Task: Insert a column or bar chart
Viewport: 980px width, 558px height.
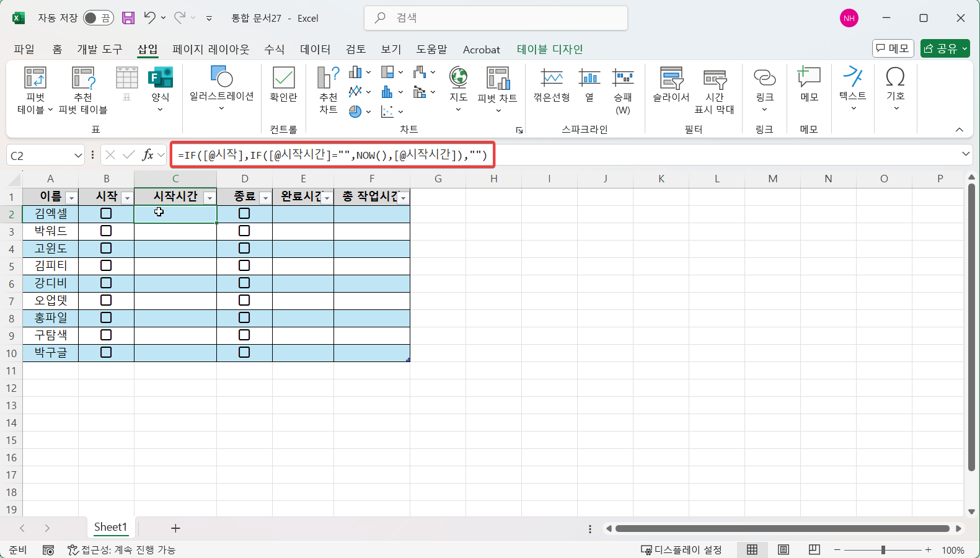Action: pyautogui.click(x=360, y=73)
